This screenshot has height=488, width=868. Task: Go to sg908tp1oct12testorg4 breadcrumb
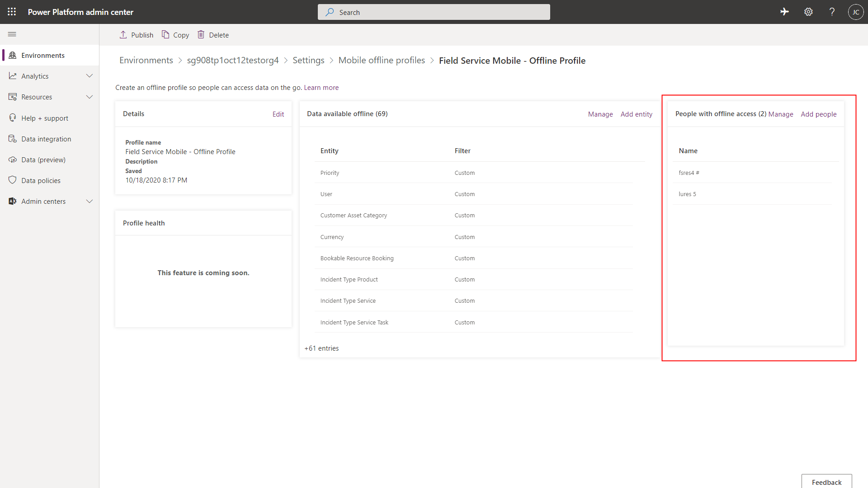coord(233,61)
